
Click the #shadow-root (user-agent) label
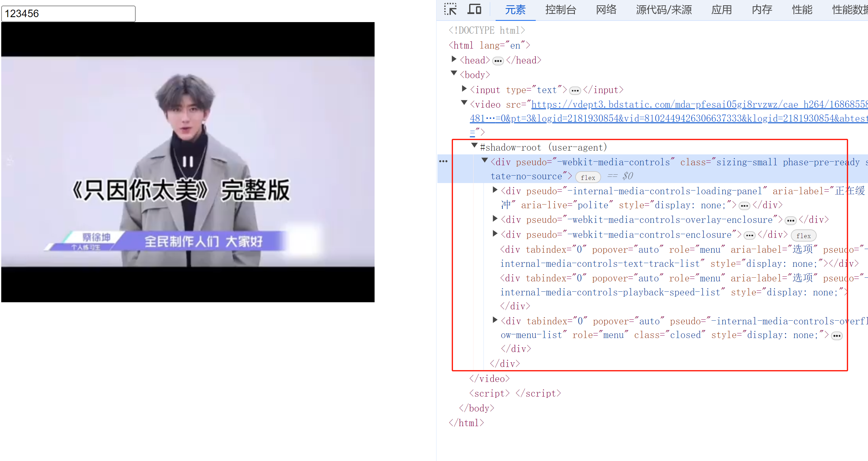click(543, 147)
